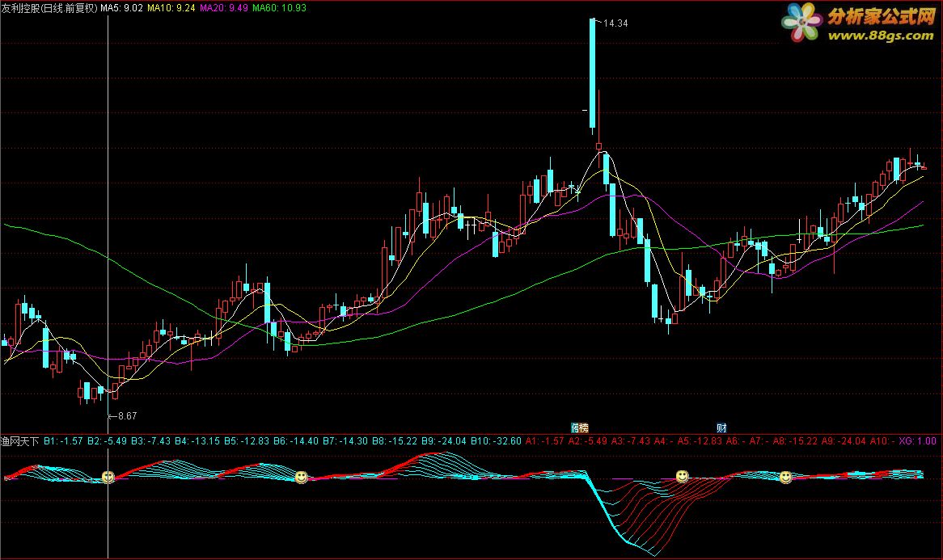Open the 传榜 info marker
Viewport: 943px width, 560px height.
coord(580,427)
